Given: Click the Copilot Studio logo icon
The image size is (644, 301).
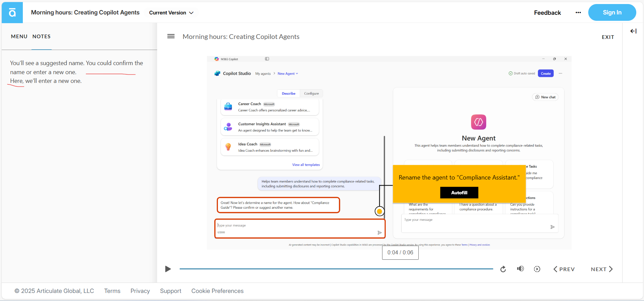Looking at the screenshot, I should click(x=217, y=73).
